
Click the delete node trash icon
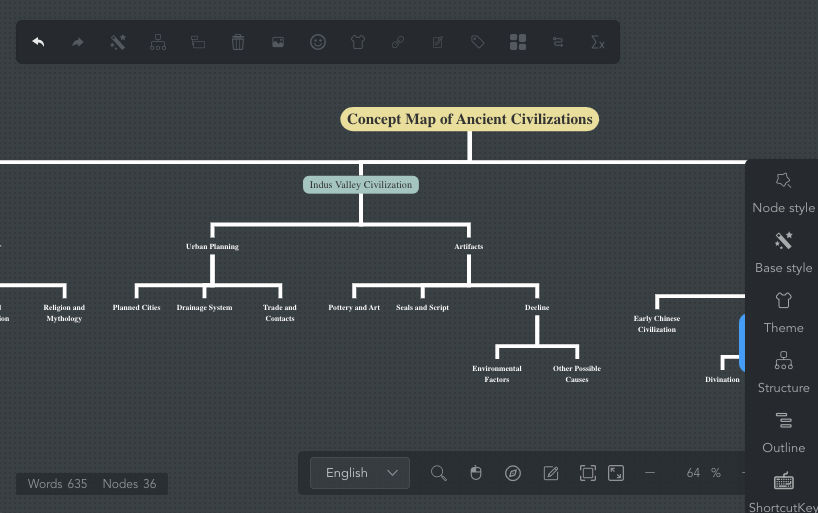click(x=238, y=42)
